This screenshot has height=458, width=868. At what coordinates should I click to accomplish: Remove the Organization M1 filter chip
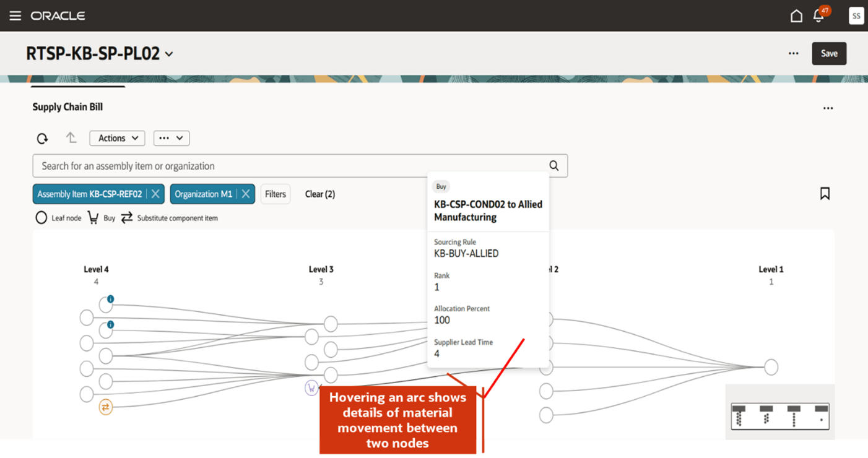246,194
